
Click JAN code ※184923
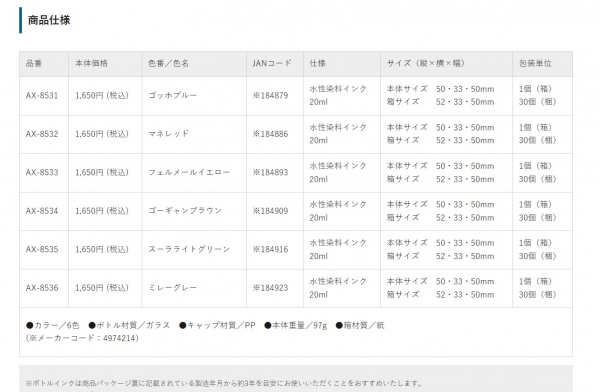pyautogui.click(x=270, y=288)
